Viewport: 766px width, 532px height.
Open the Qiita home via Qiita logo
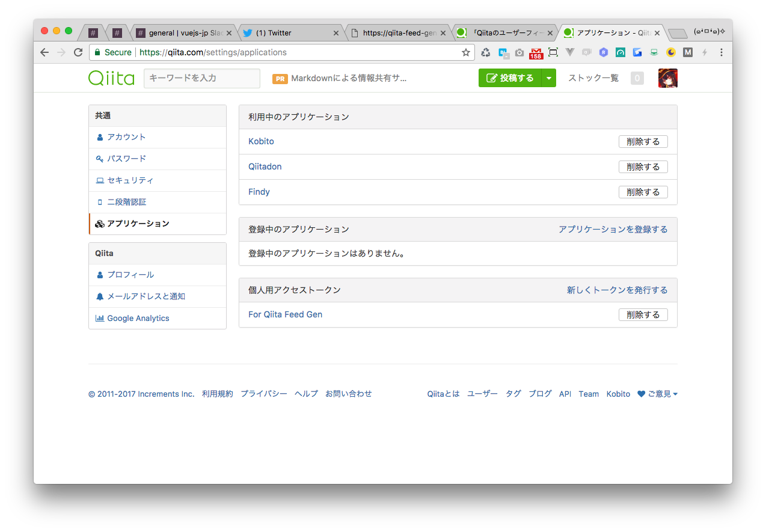112,78
